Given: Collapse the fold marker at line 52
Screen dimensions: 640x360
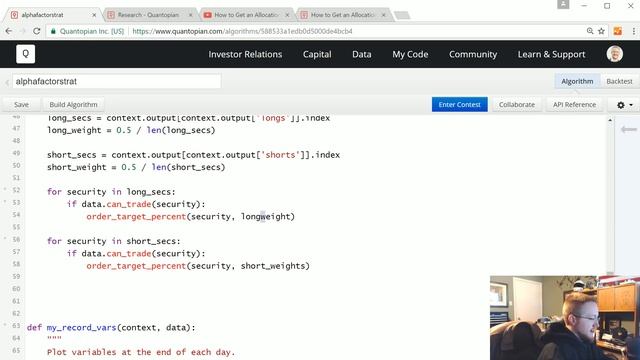Looking at the screenshot, I should pyautogui.click(x=5, y=189).
